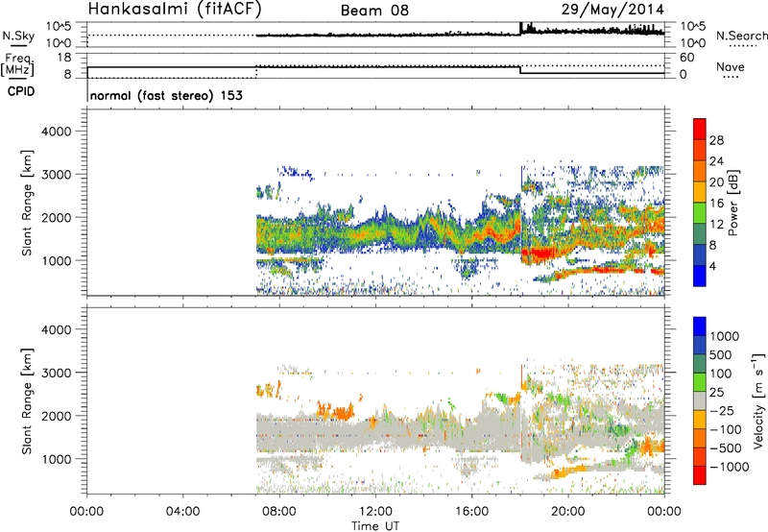768x532 pixels.
Task: Click the '12:00' time axis label
Action: (375, 512)
